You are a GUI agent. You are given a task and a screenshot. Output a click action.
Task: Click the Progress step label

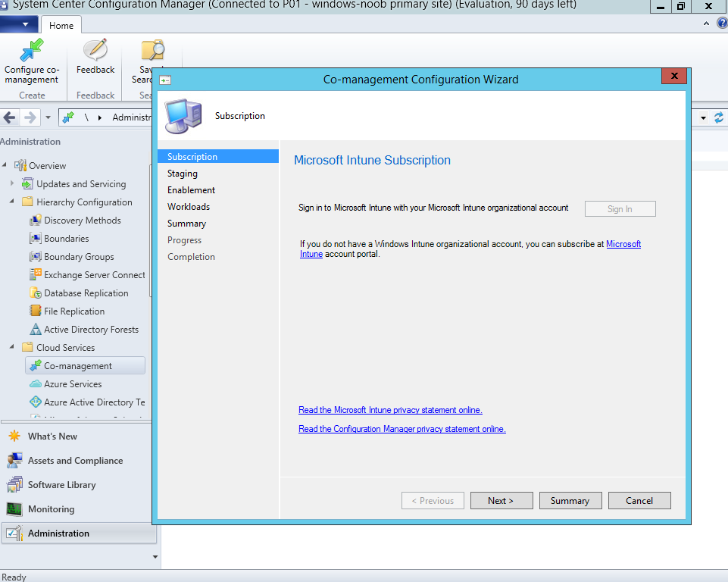184,240
